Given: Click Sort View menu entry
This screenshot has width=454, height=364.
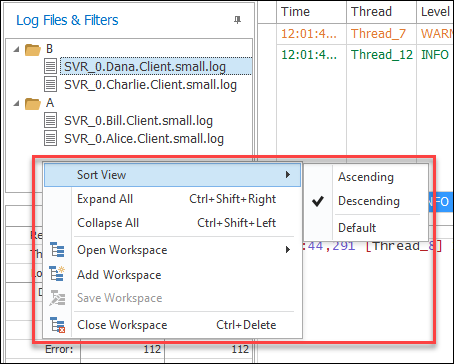Looking at the screenshot, I should [x=172, y=175].
